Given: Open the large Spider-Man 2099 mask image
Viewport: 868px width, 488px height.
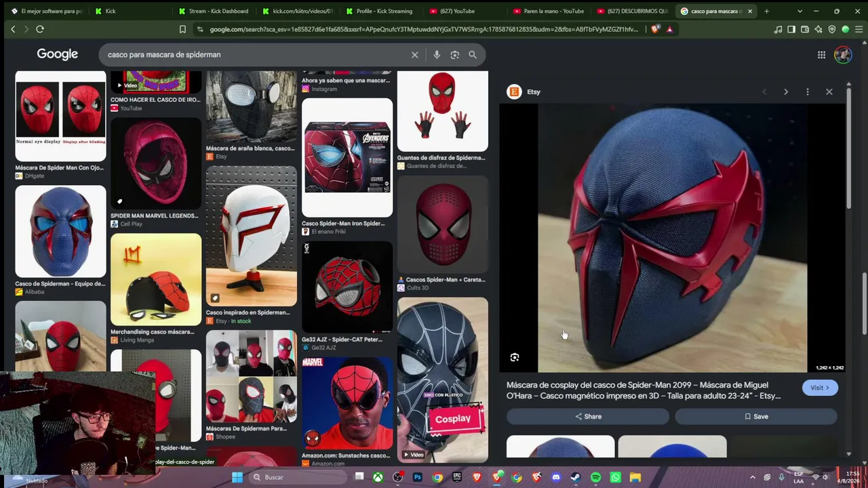Looking at the screenshot, I should (673, 238).
